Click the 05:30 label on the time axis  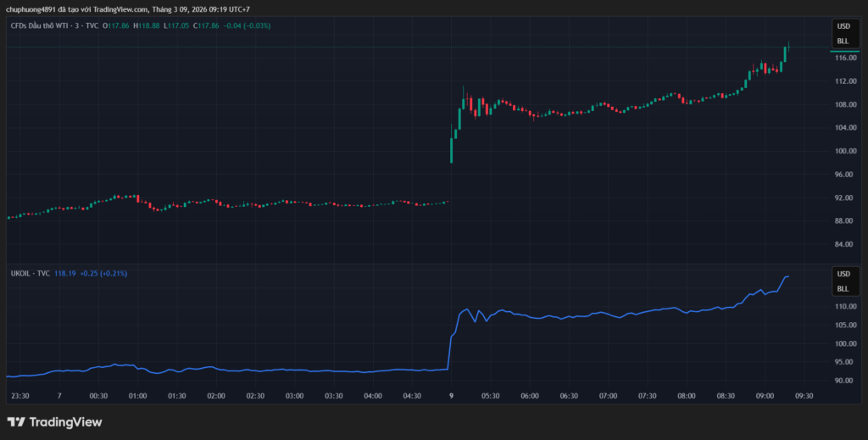point(490,395)
